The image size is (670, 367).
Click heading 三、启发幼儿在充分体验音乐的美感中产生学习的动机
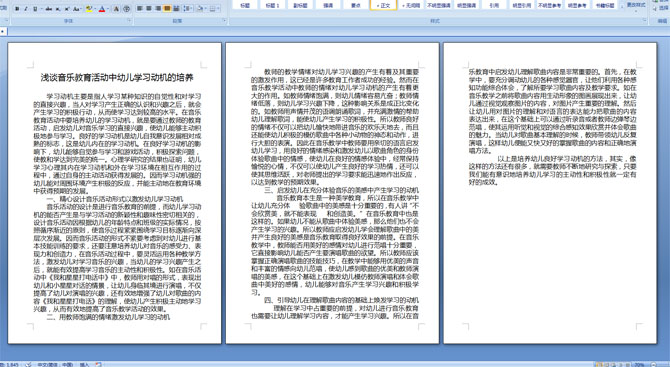(x=341, y=190)
